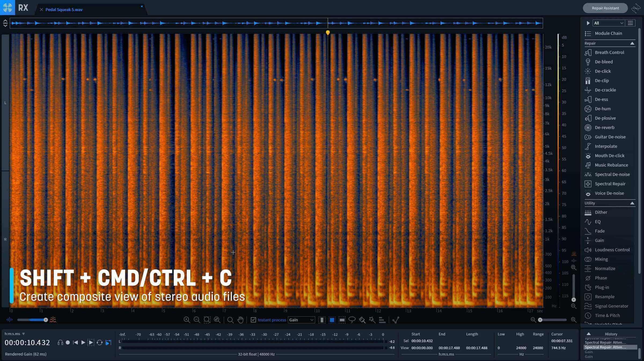Image resolution: width=644 pixels, height=361 pixels.
Task: Click the waveform view icon beside slider
Action: click(9, 320)
